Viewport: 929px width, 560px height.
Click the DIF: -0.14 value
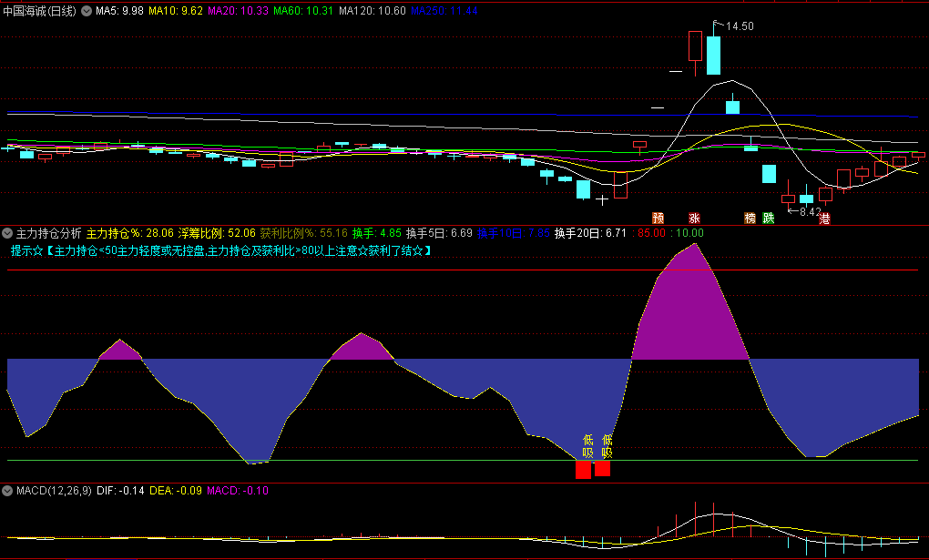coord(120,491)
